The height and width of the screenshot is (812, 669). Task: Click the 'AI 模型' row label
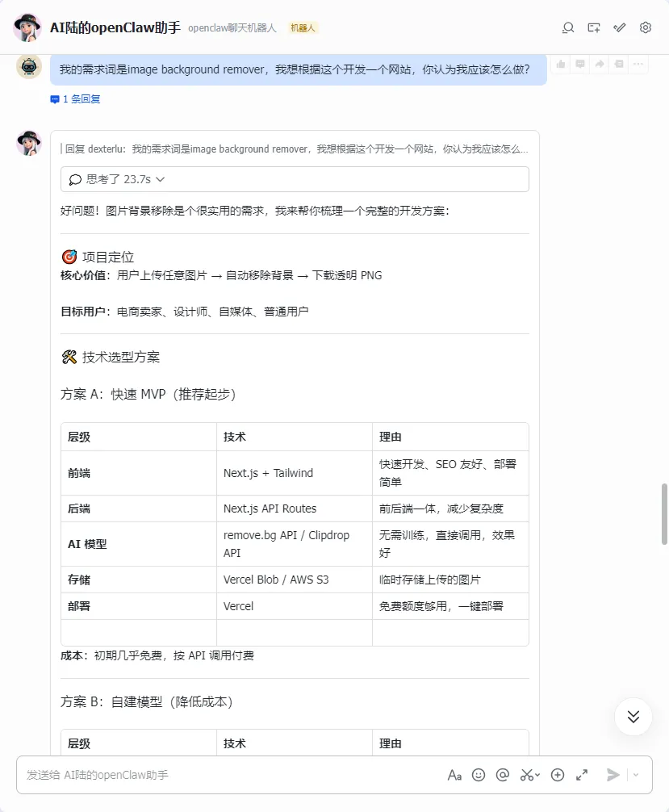tap(87, 544)
